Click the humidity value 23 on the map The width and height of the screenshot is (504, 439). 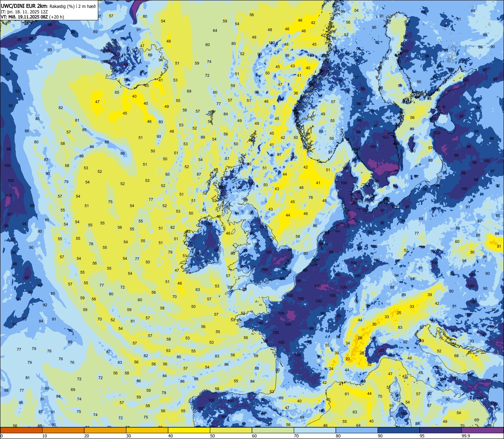[348, 359]
